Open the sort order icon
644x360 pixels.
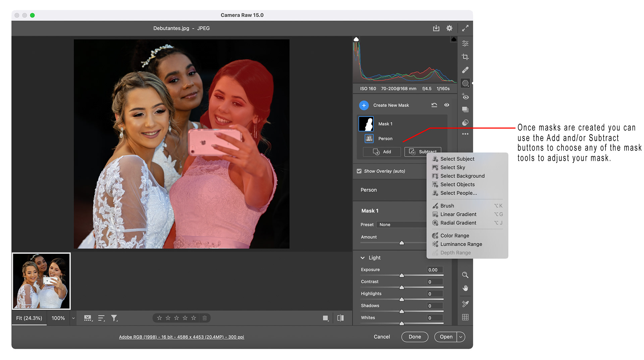pyautogui.click(x=101, y=318)
